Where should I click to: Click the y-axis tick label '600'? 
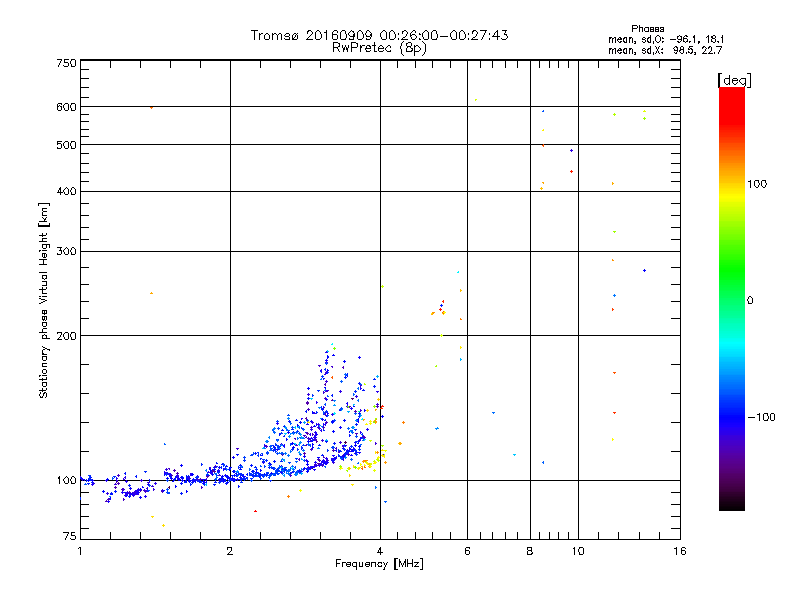(x=67, y=107)
